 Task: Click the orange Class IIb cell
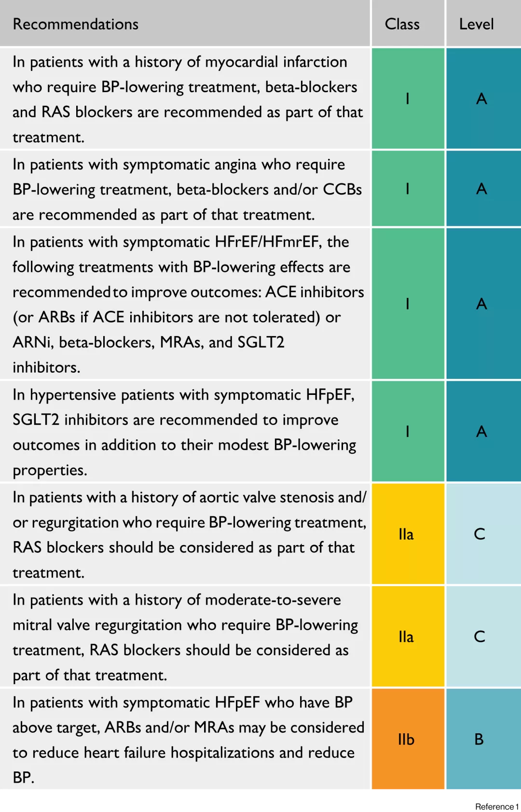point(406,739)
